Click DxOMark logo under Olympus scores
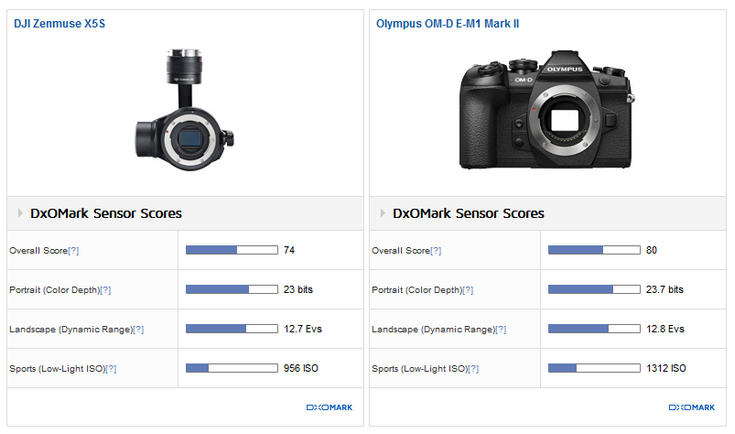735x434 pixels. pos(691,408)
